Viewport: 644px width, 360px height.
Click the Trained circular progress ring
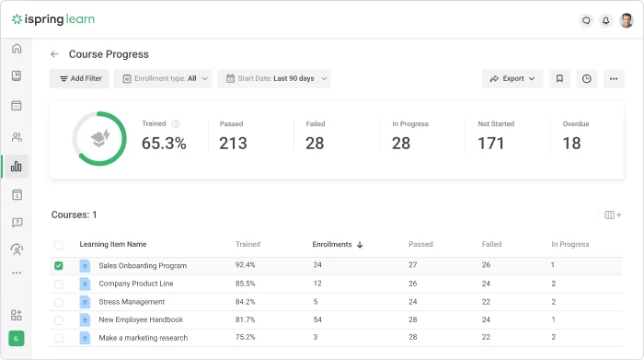point(99,139)
